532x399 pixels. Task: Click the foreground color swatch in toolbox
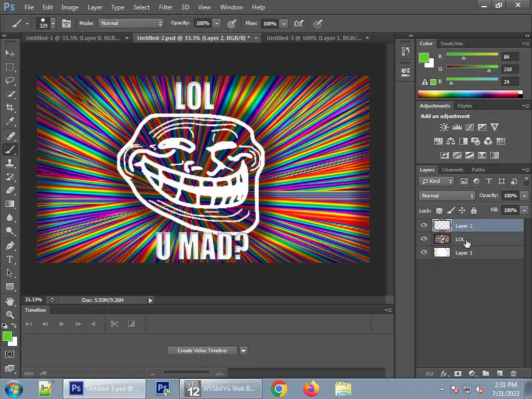(x=7, y=336)
